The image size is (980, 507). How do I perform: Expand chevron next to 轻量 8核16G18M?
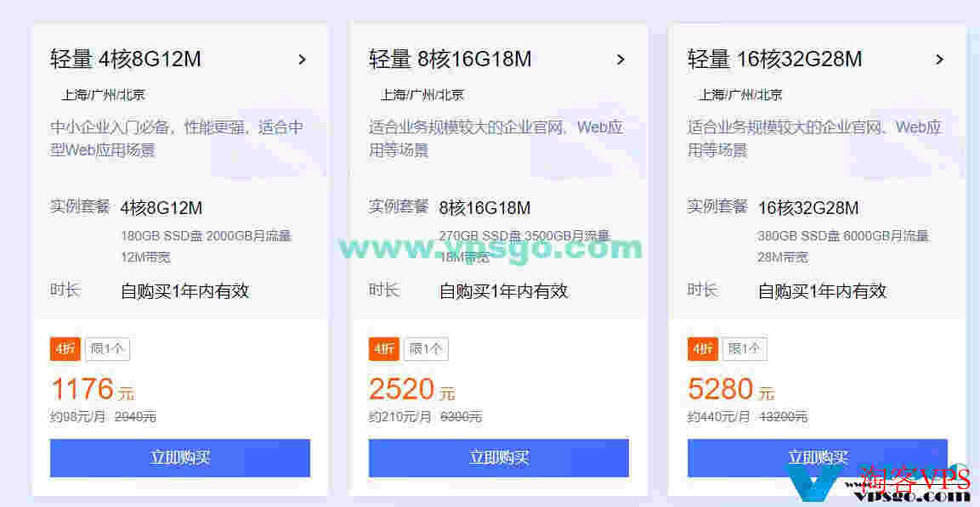tap(620, 60)
